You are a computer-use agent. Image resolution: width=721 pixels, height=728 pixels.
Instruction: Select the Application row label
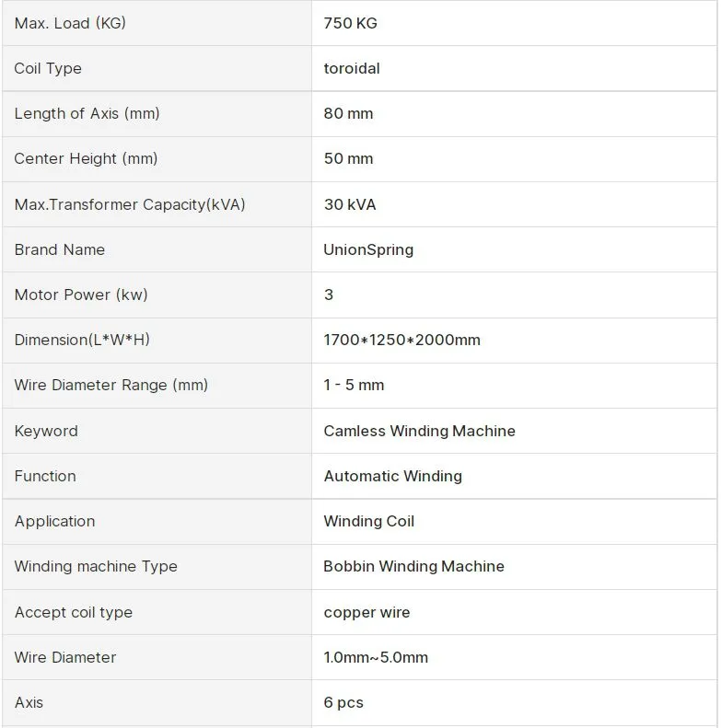[x=55, y=522]
